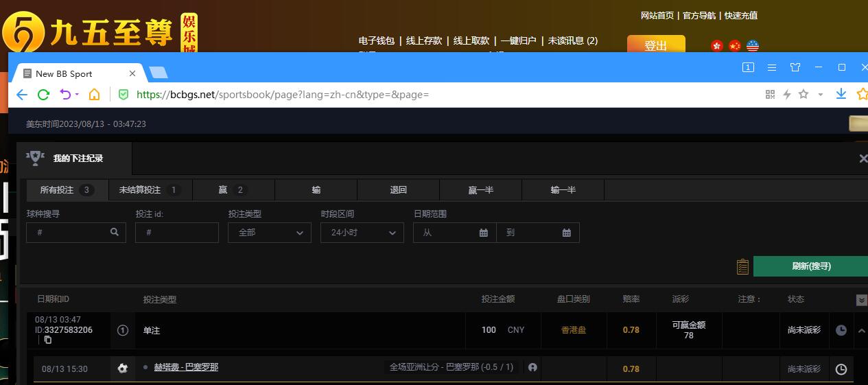
Task: Switch to the 未结算投注 tab
Action: (150, 190)
